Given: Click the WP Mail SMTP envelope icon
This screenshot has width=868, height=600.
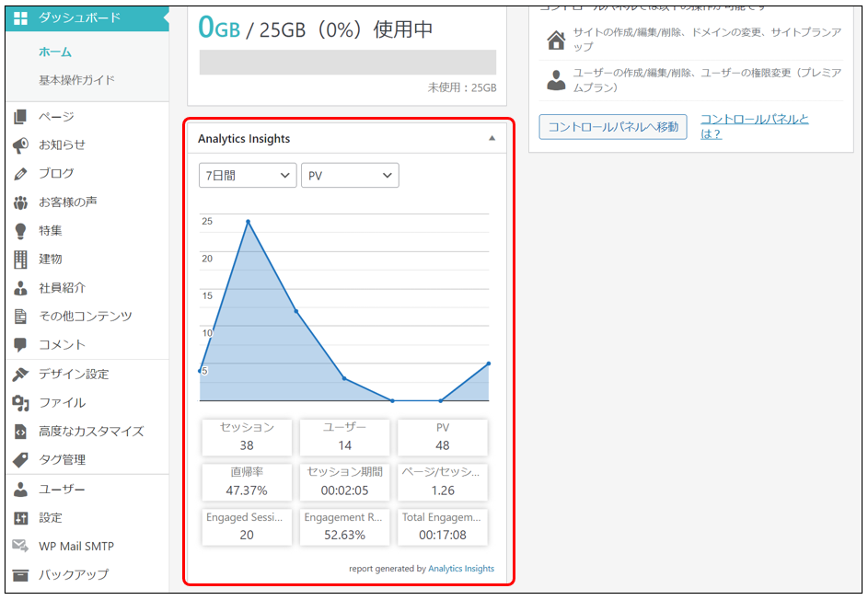Looking at the screenshot, I should [x=20, y=546].
